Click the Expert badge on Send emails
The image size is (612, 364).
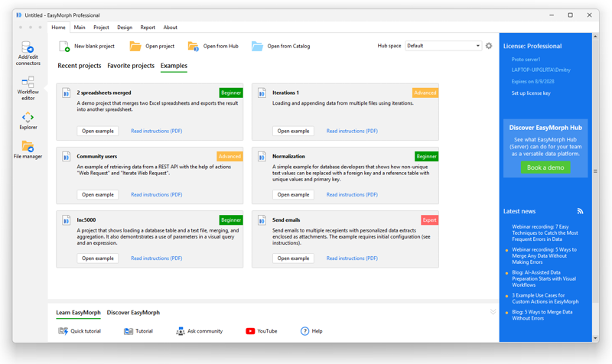point(429,220)
